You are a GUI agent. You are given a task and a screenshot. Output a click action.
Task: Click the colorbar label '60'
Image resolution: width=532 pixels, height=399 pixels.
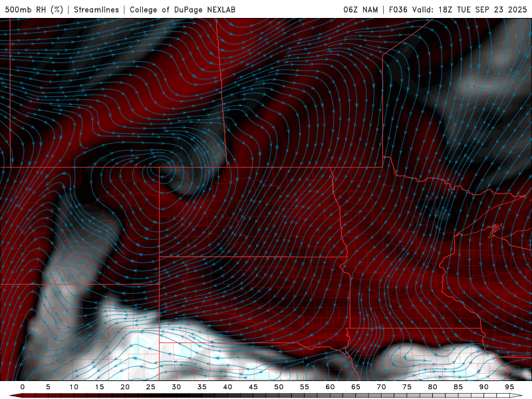(330, 387)
